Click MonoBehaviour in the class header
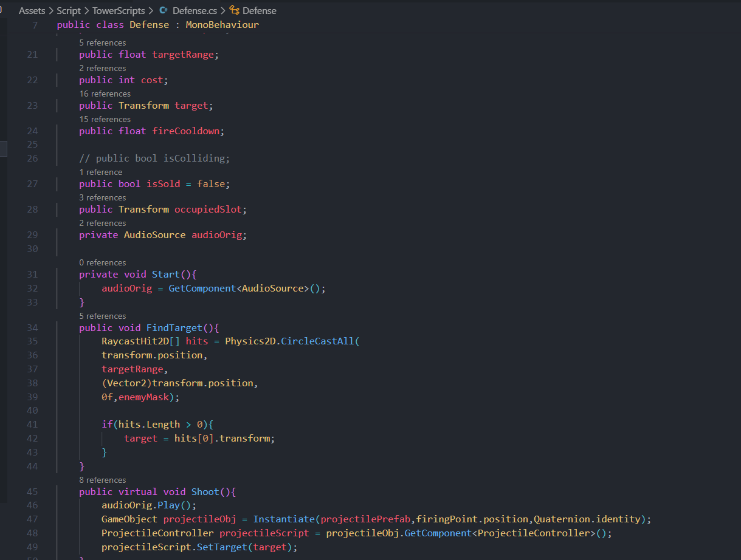 point(222,25)
